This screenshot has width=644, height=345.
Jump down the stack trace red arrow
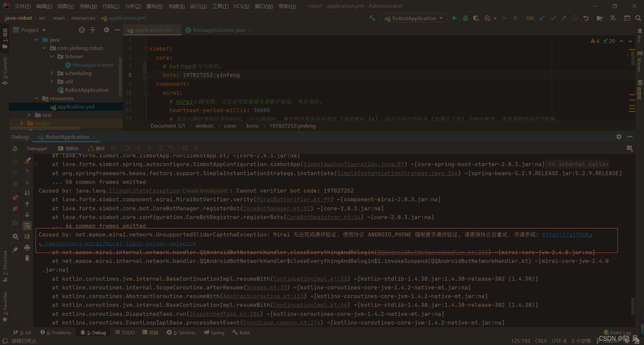(x=27, y=182)
